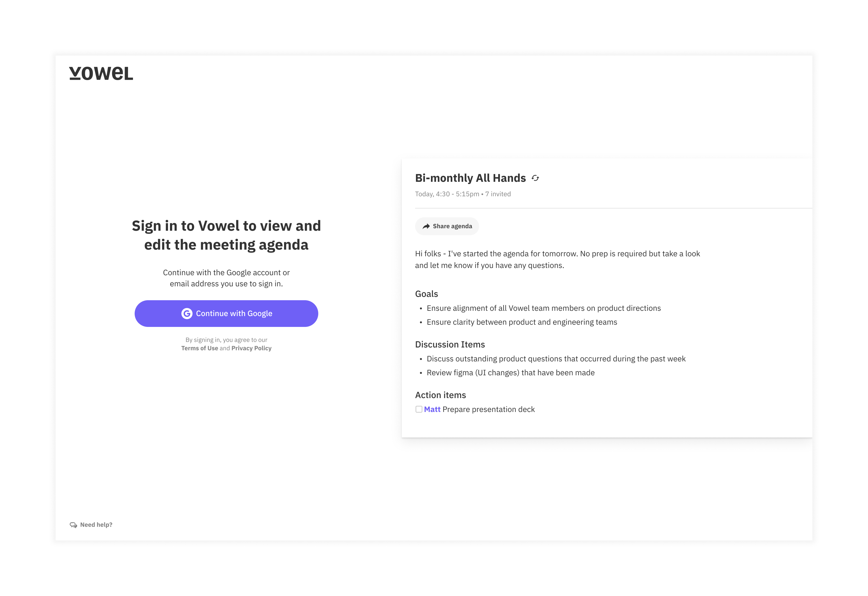Viewport: 868px width, 596px height.
Task: Click the Google G icon
Action: pos(187,313)
